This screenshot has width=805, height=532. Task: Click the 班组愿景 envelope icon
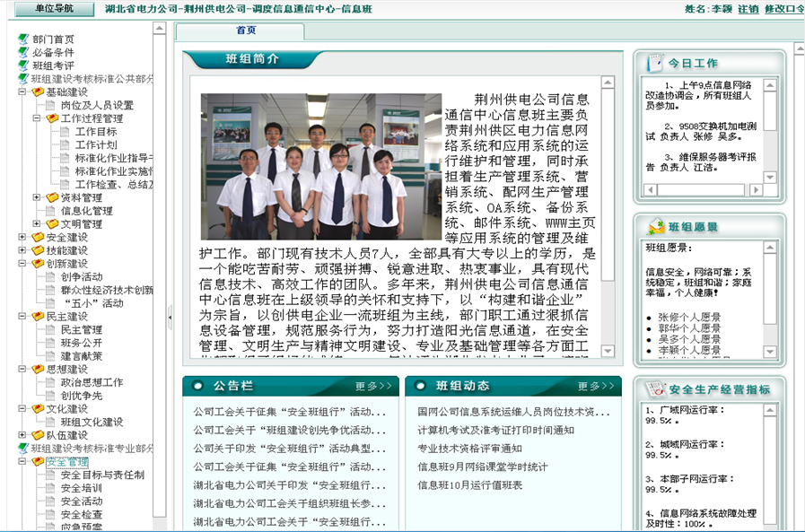tap(652, 227)
